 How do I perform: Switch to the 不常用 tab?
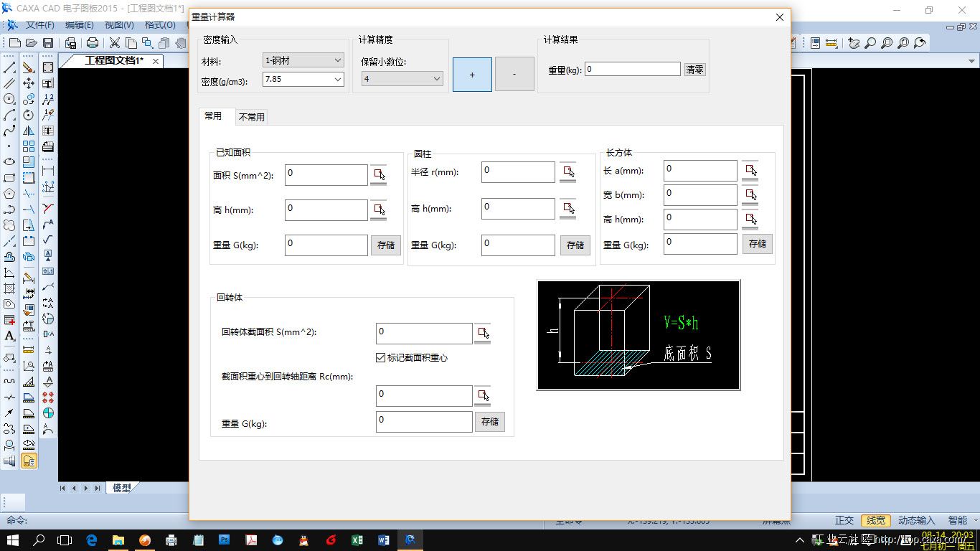pyautogui.click(x=251, y=117)
